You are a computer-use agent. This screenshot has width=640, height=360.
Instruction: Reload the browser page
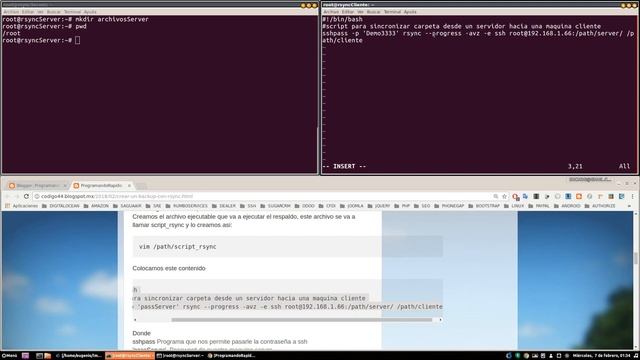(26, 196)
